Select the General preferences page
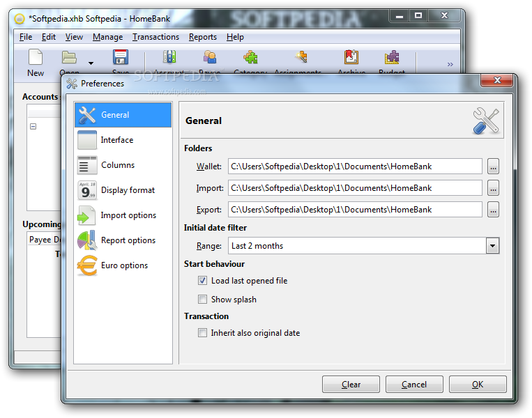 (x=123, y=115)
